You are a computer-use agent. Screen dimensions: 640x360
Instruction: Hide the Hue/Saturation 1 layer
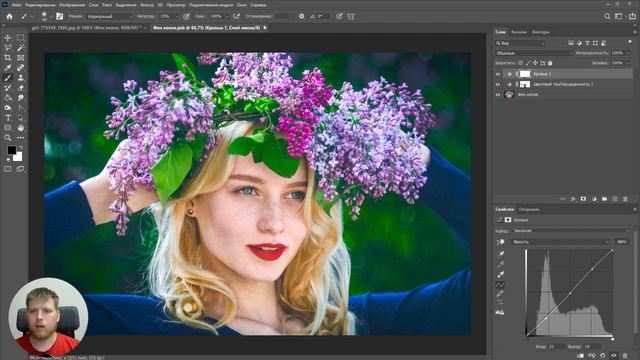498,84
